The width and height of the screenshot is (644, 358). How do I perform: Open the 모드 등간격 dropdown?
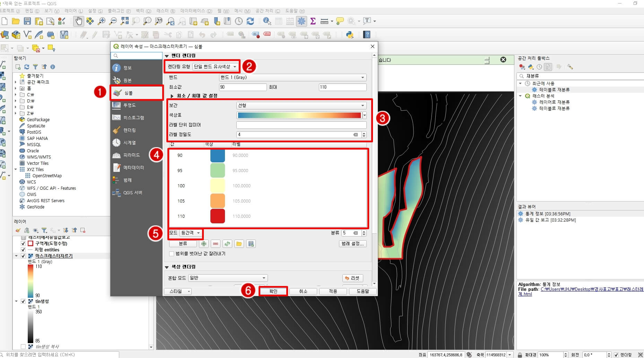pos(191,233)
